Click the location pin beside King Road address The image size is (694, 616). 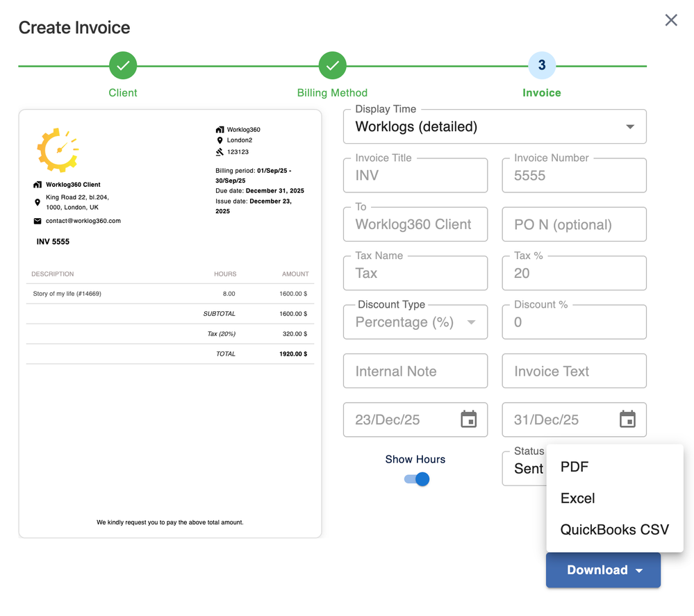[38, 202]
